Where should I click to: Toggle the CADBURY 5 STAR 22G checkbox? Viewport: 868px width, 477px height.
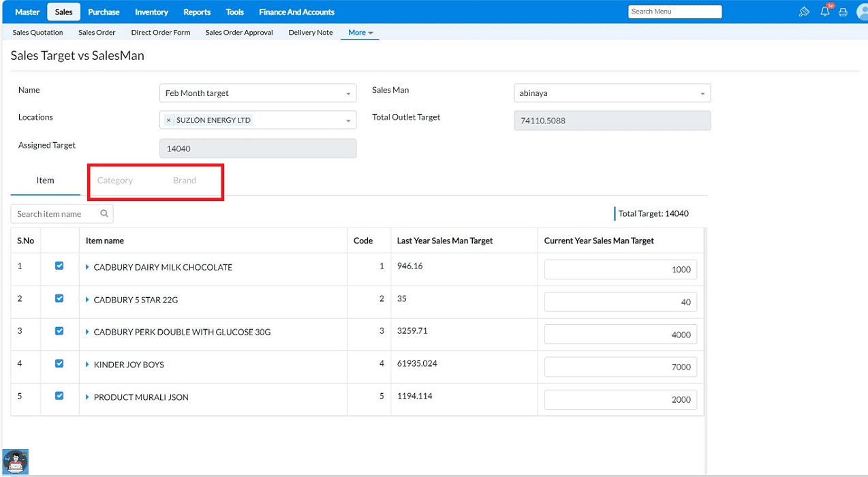point(59,298)
